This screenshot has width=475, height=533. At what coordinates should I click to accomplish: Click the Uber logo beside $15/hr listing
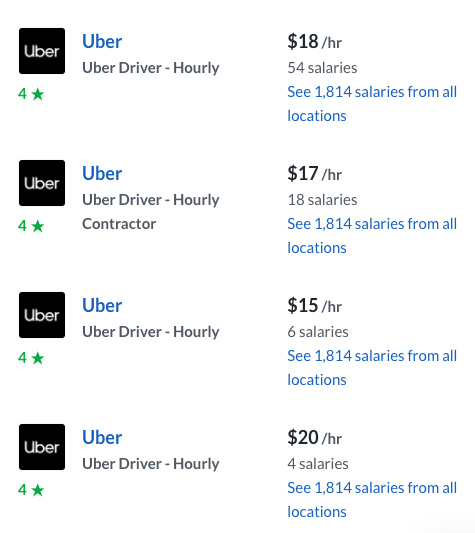[42, 315]
